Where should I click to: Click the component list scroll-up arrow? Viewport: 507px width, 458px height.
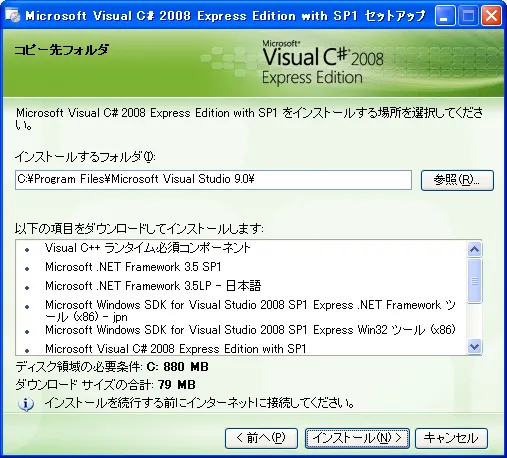(474, 249)
